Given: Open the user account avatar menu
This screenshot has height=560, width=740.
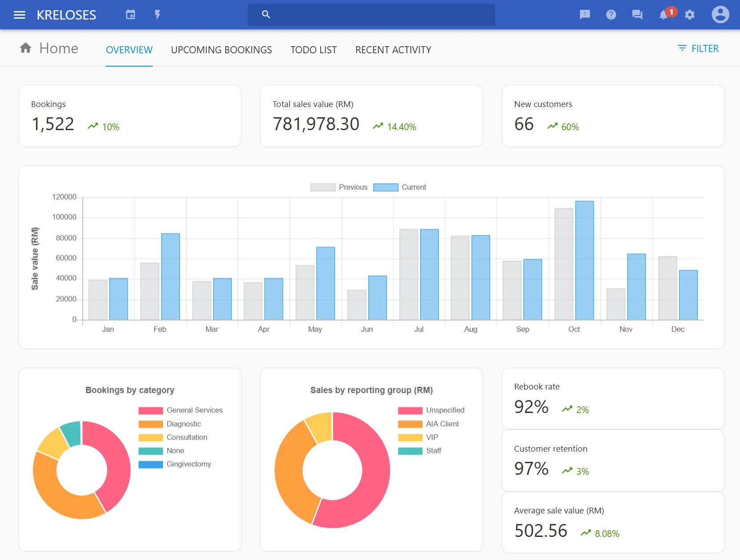Looking at the screenshot, I should 720,15.
